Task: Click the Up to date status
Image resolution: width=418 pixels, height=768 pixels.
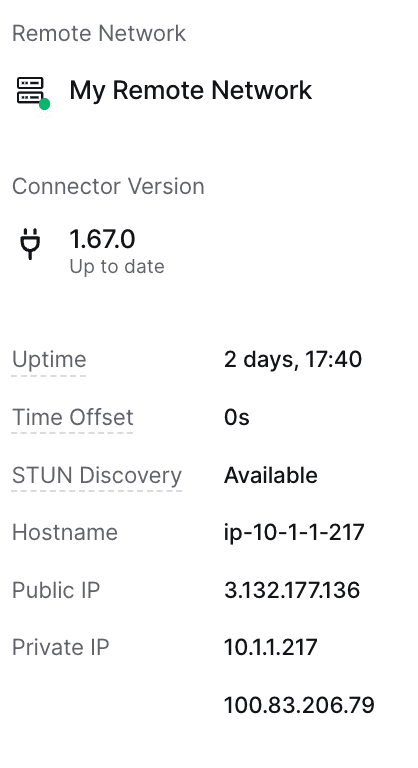Action: [x=117, y=266]
